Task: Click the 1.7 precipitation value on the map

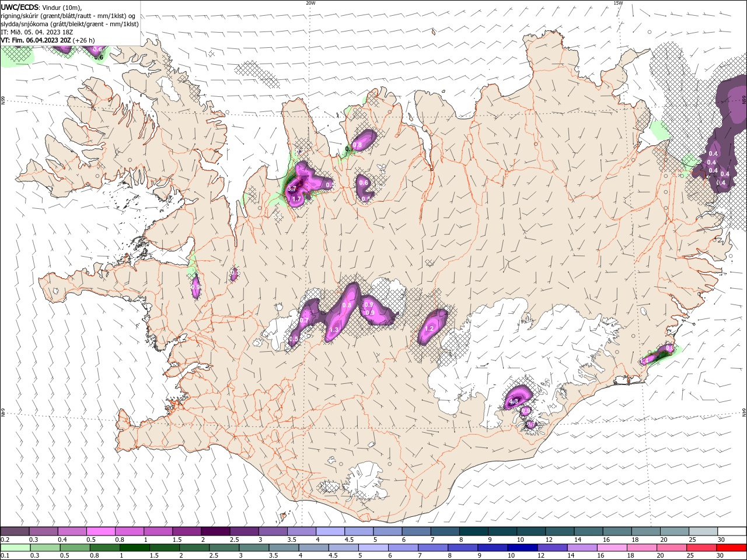Action: pyautogui.click(x=296, y=199)
